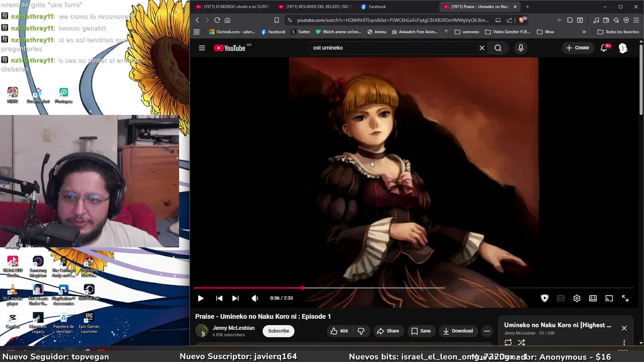644x362 pixels.
Task: Cast video to TV
Action: (609, 298)
